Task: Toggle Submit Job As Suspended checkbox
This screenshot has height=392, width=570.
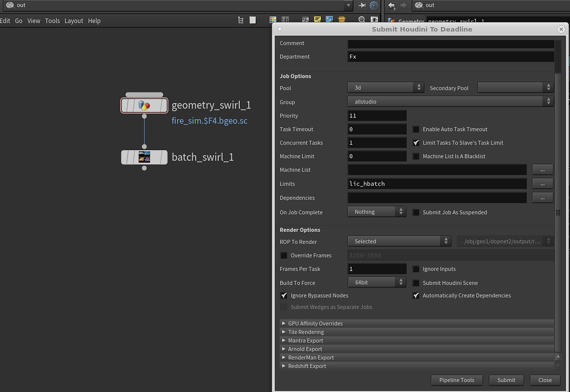Action: pyautogui.click(x=416, y=212)
